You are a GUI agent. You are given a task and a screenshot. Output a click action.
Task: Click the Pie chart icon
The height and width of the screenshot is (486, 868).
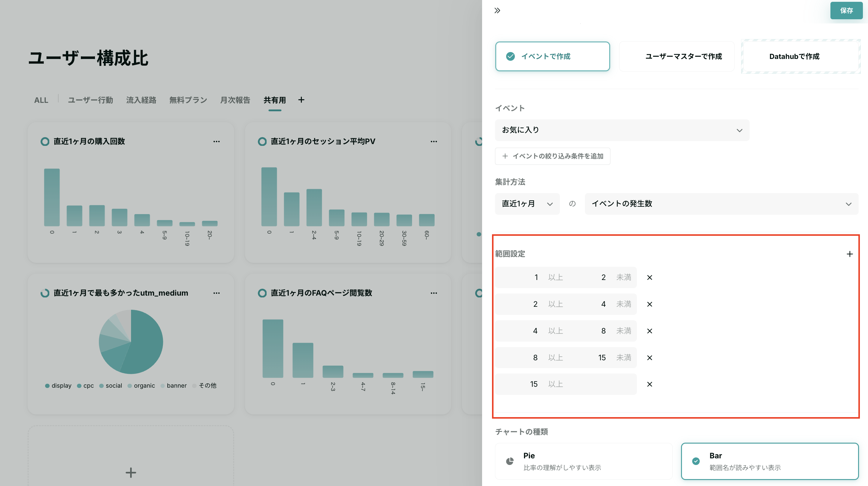click(509, 461)
